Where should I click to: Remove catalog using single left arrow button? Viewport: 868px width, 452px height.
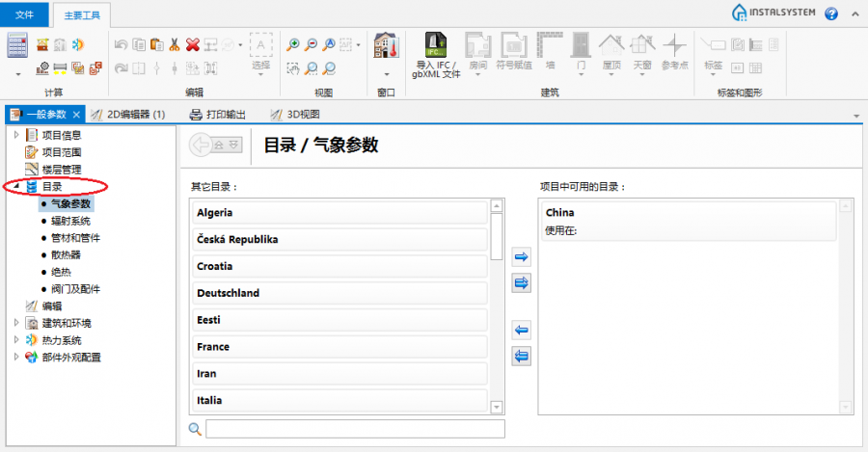(x=522, y=330)
